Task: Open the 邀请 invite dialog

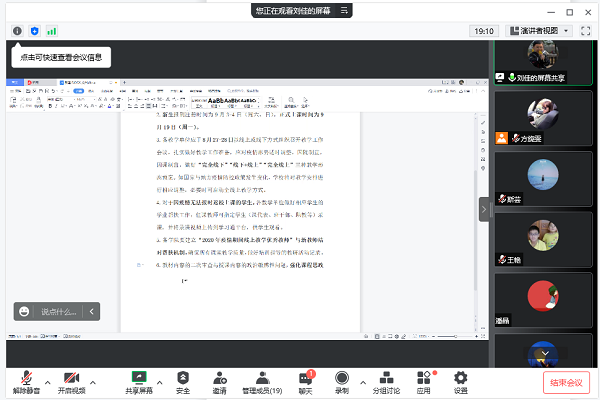Action: coord(220,382)
